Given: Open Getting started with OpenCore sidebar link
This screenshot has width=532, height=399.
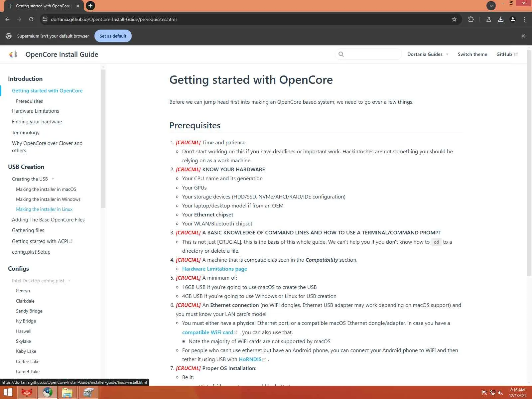Looking at the screenshot, I should (x=47, y=91).
